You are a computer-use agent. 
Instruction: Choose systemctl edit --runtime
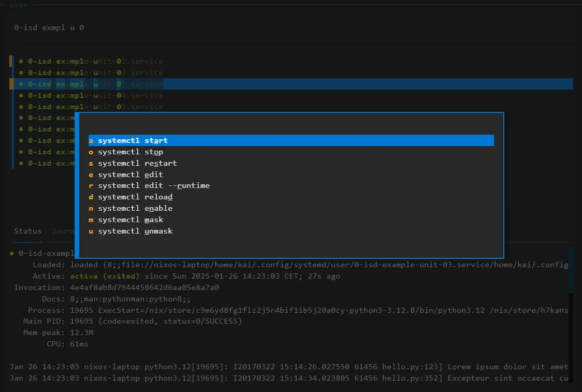pos(291,185)
